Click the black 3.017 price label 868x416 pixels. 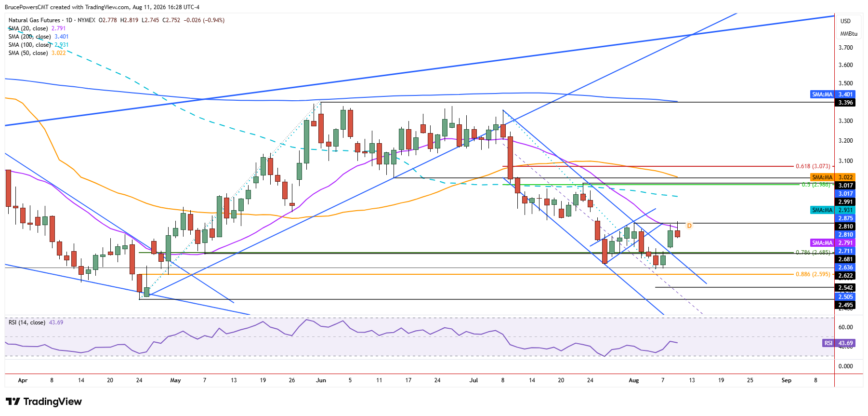(845, 186)
